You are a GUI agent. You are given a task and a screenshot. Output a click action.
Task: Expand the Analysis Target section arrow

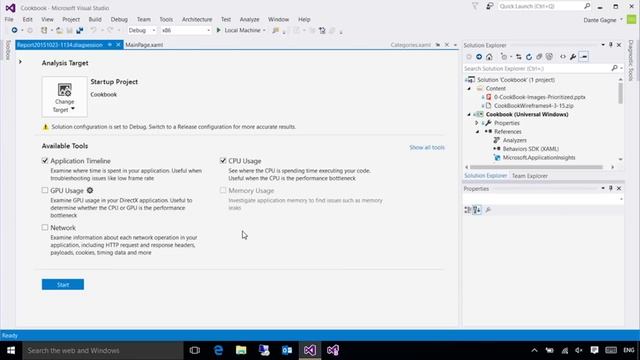pos(20,62)
